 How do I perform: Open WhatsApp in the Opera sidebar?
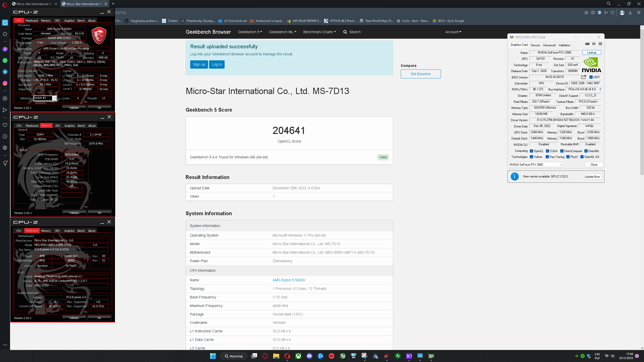(5, 61)
